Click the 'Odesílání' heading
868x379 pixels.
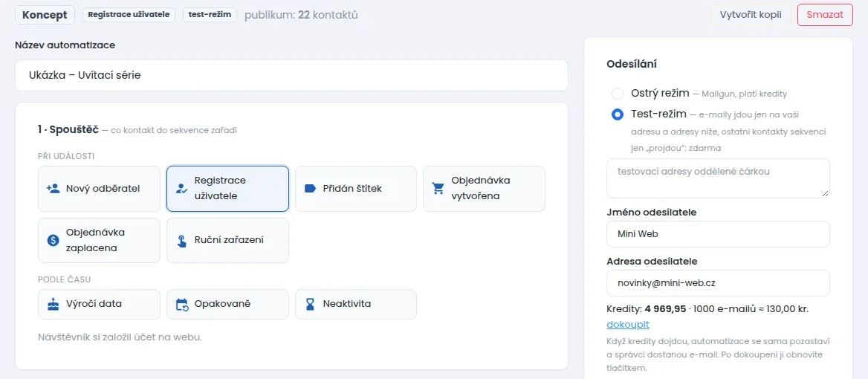[632, 64]
